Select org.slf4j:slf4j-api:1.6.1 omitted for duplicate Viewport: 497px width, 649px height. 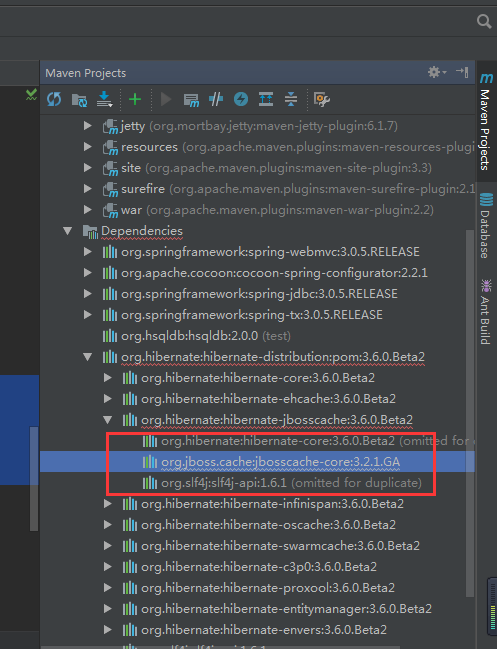click(291, 483)
